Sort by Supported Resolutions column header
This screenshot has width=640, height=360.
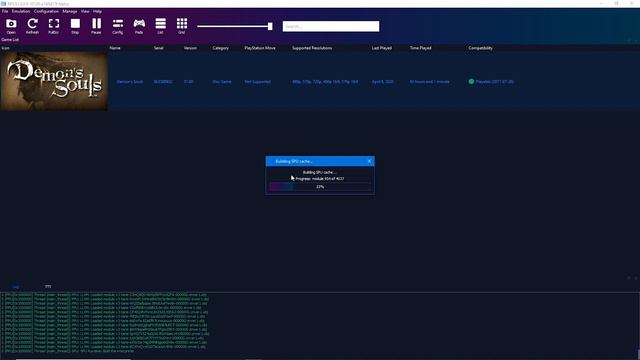[x=312, y=48]
